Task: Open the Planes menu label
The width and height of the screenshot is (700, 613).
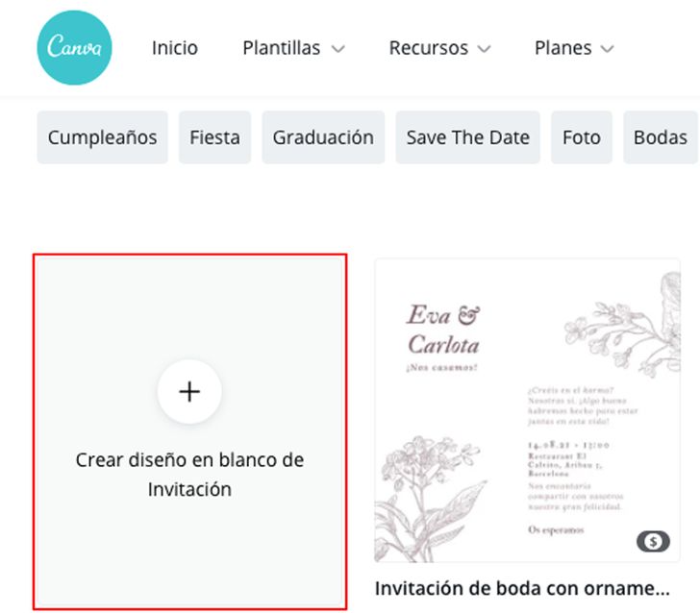Action: coord(562,48)
